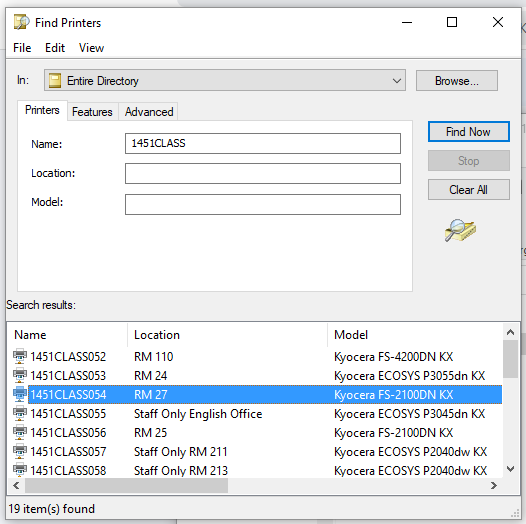Click the Browse... button
The image size is (526, 524).
pos(457,81)
